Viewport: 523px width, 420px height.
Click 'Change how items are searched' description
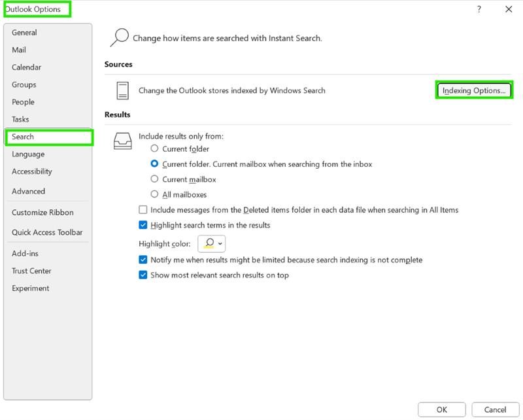tap(228, 38)
